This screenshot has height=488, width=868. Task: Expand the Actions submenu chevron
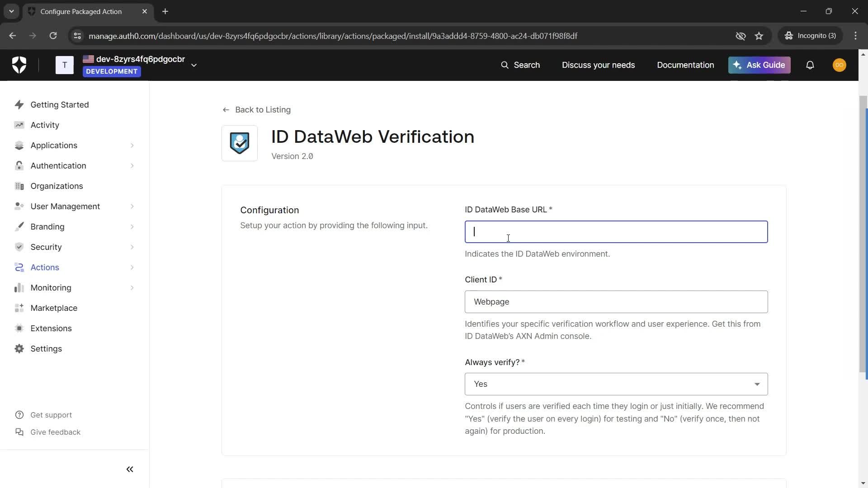click(132, 267)
